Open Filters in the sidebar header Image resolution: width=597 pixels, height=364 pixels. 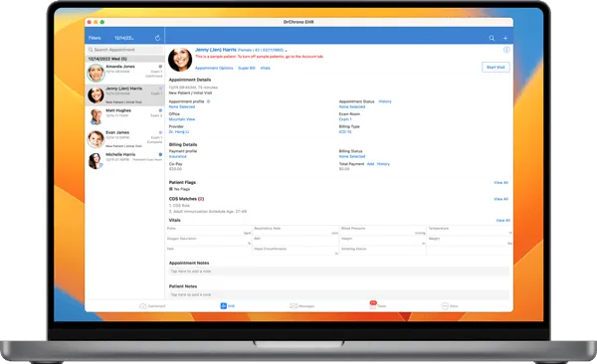[95, 38]
